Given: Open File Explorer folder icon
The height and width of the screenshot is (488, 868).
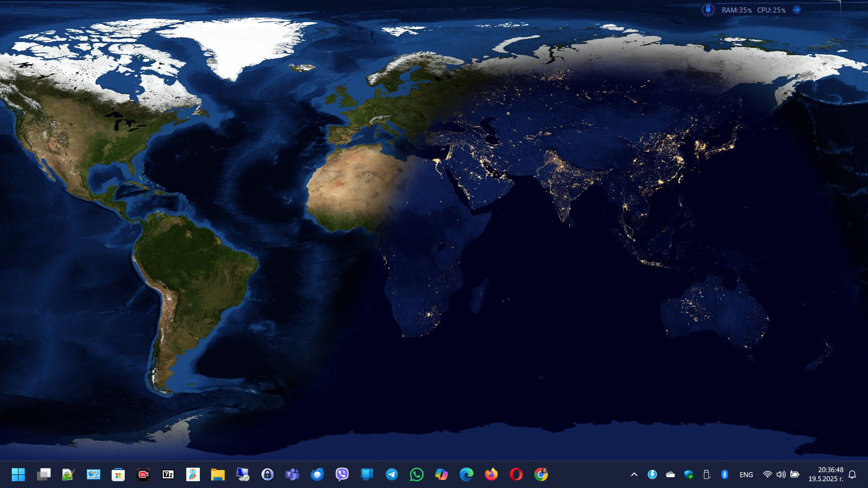Looking at the screenshot, I should click(x=218, y=474).
